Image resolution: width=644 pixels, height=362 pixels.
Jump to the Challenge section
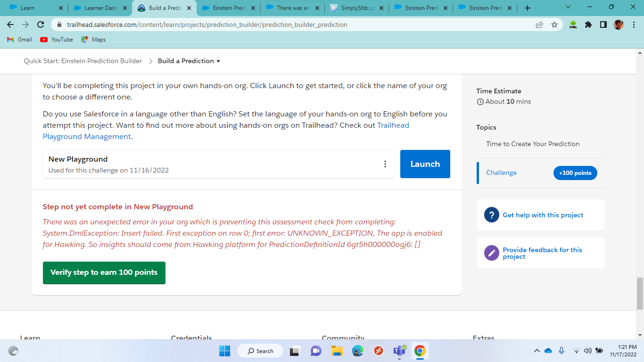pos(502,173)
